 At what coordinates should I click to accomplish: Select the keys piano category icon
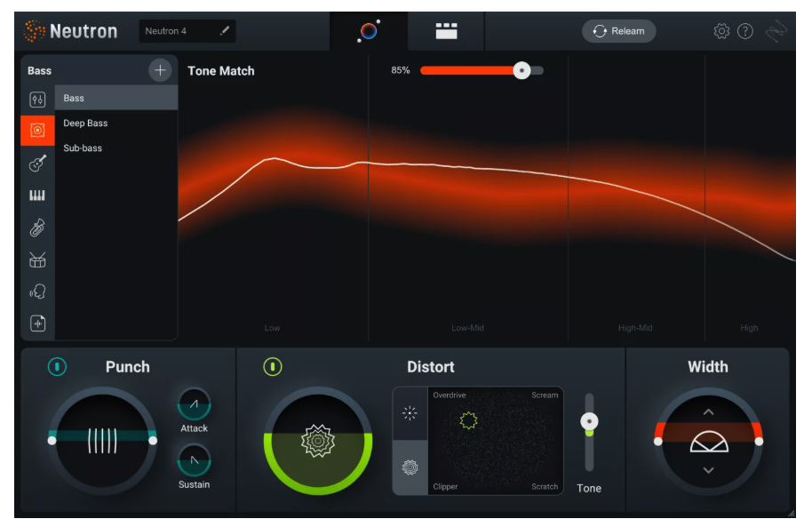point(37,196)
